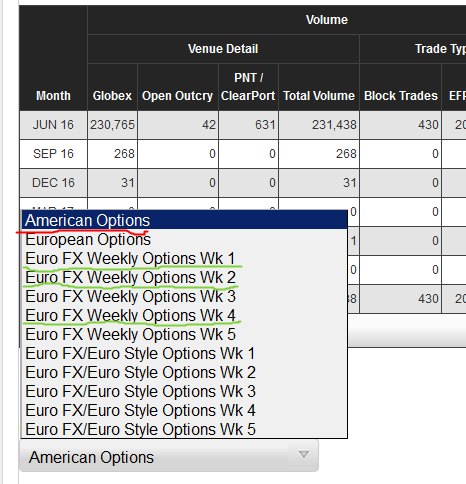466x484 pixels.
Task: Choose Euro FX Weekly Options Wk 5
Action: 184,334
